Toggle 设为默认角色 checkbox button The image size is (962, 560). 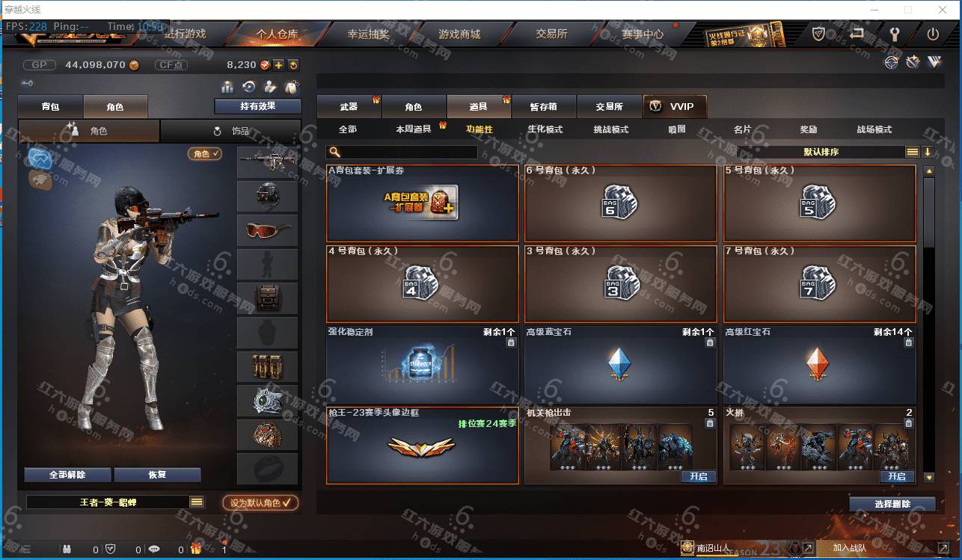tap(260, 502)
